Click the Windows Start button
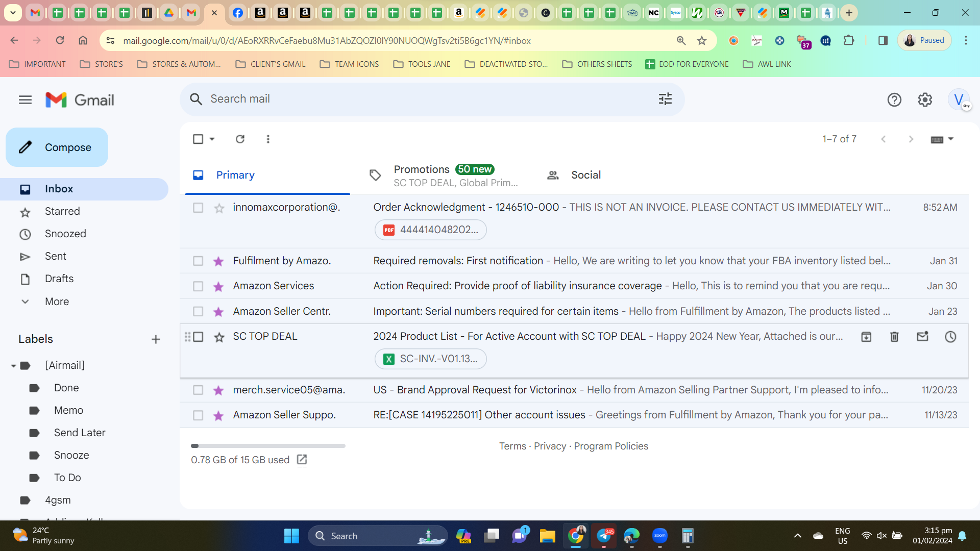 point(291,536)
